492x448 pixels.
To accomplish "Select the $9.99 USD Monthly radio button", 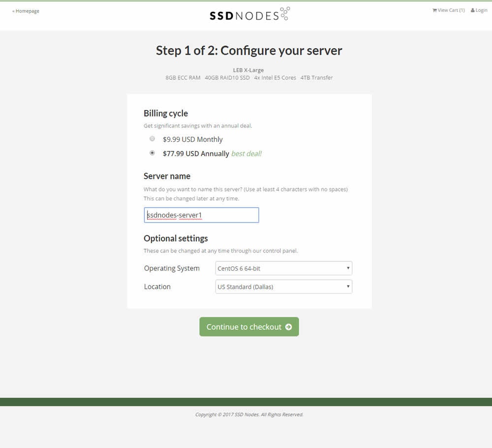I will pos(153,139).
